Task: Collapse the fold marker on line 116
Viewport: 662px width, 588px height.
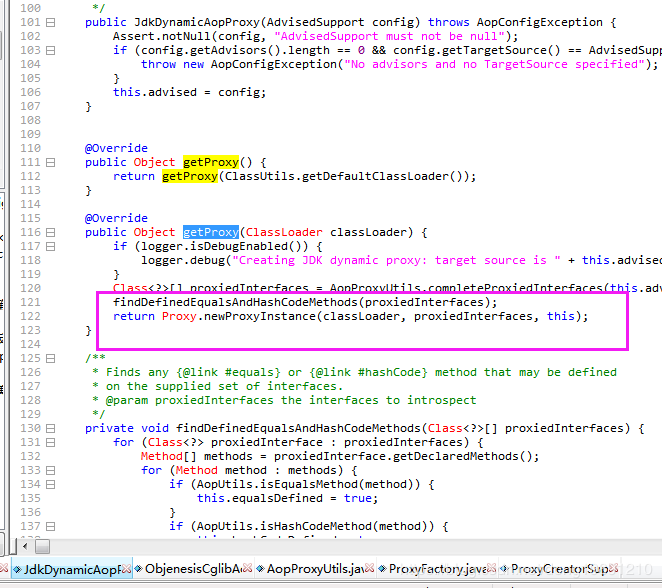Action: (50, 233)
